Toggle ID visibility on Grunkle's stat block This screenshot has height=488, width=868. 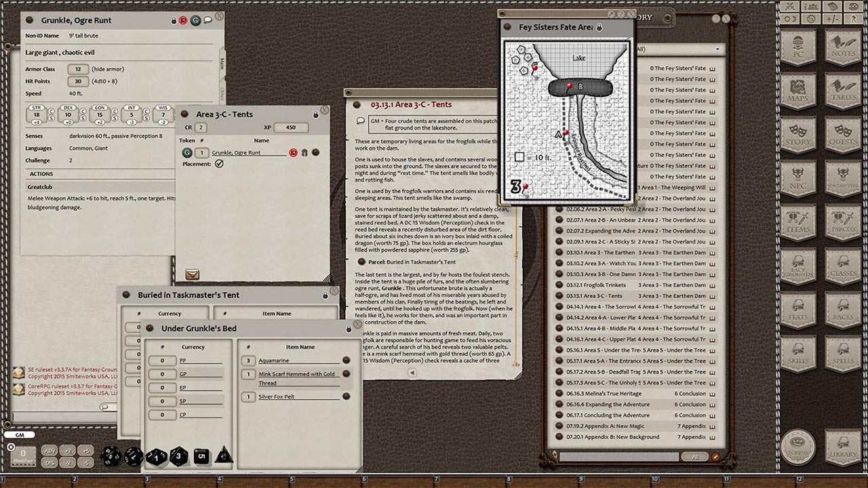pos(183,21)
